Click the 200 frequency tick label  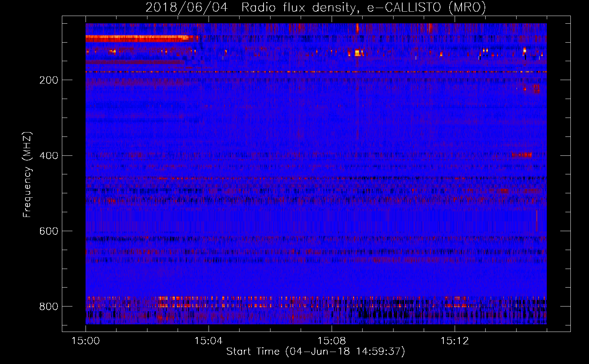49,80
